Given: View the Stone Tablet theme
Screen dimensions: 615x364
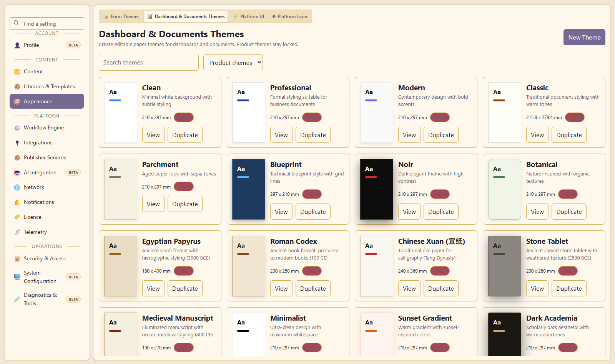Looking at the screenshot, I should [x=537, y=288].
